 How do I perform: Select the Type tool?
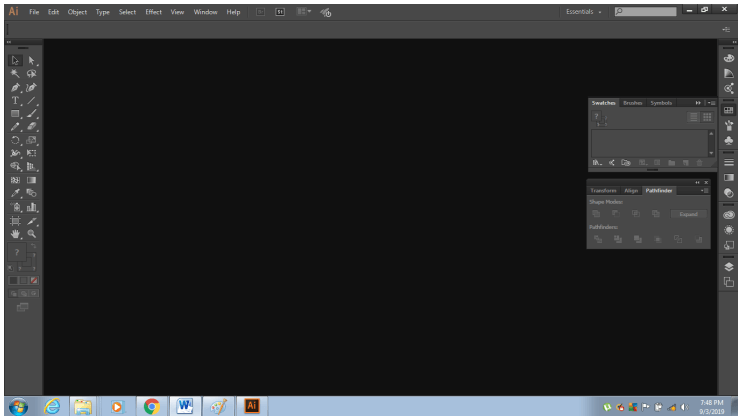15,101
